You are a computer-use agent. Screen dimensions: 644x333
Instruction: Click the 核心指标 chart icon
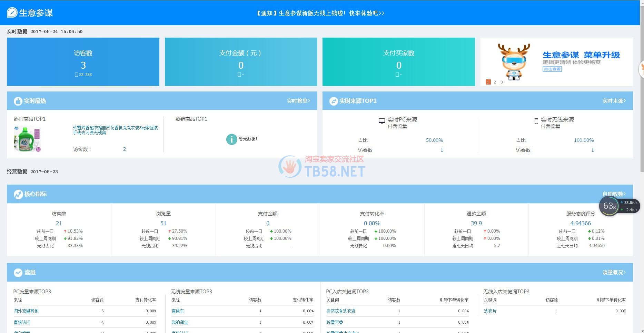point(18,194)
